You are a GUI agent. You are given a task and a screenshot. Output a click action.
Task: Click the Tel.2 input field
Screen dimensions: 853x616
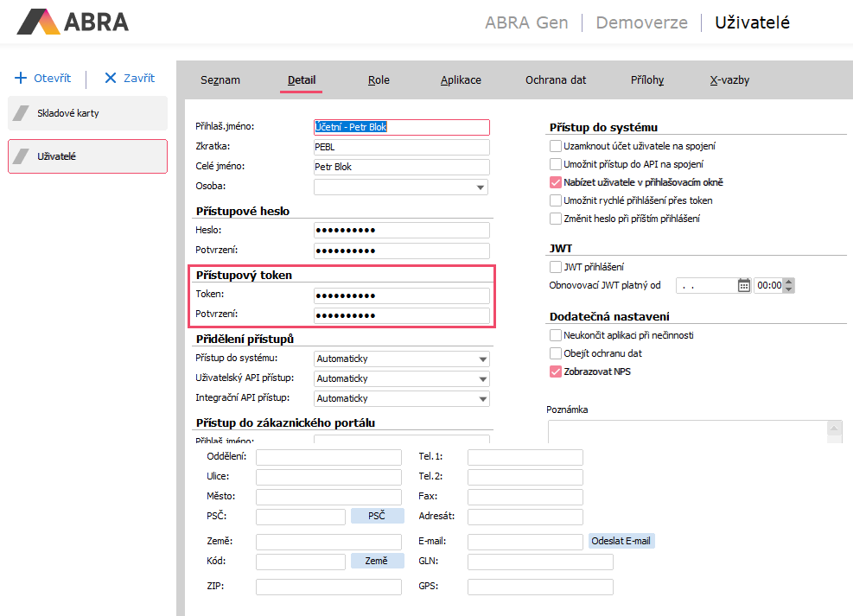[525, 477]
